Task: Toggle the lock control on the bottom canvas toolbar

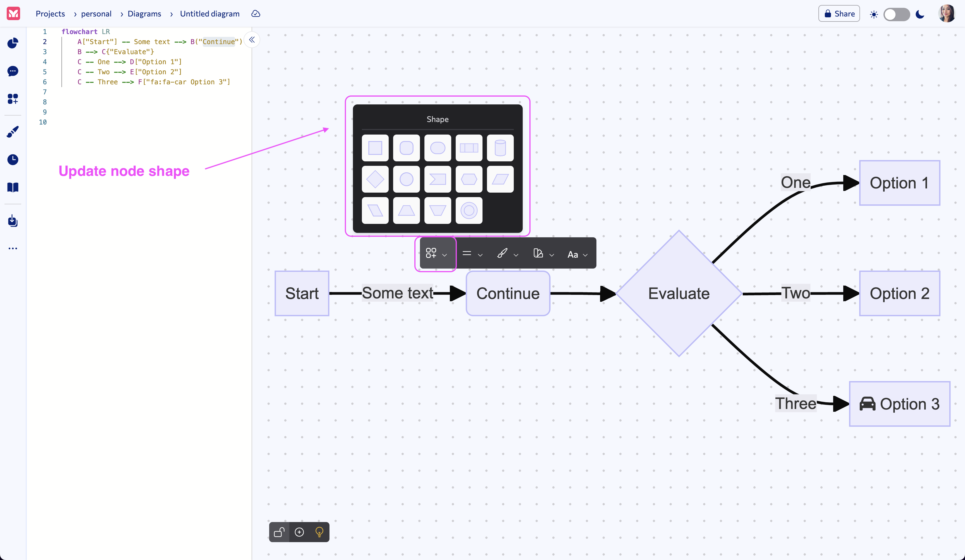Action: pos(279,532)
